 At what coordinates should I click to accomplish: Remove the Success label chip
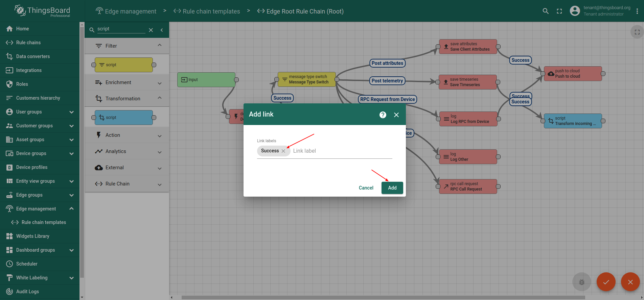[x=283, y=151]
